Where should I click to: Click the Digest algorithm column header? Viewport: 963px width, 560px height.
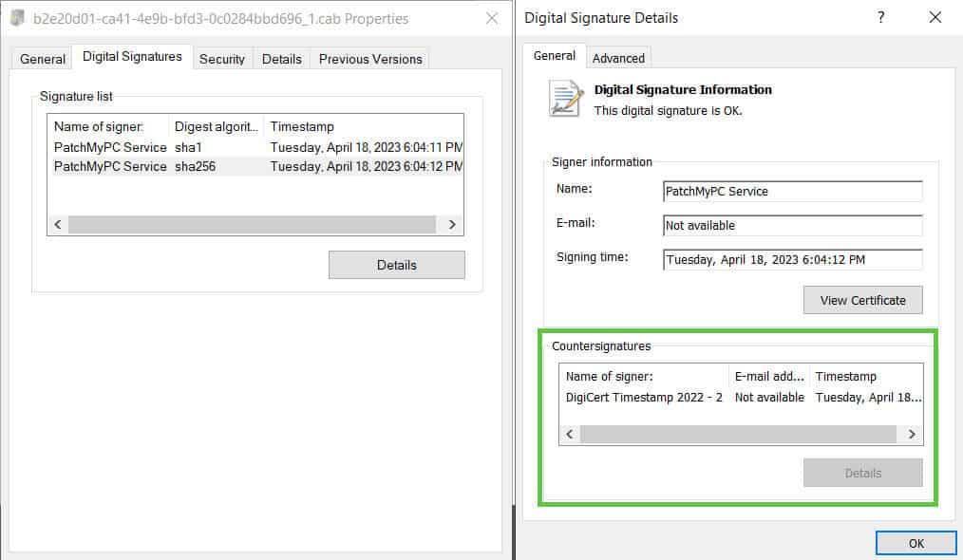217,126
